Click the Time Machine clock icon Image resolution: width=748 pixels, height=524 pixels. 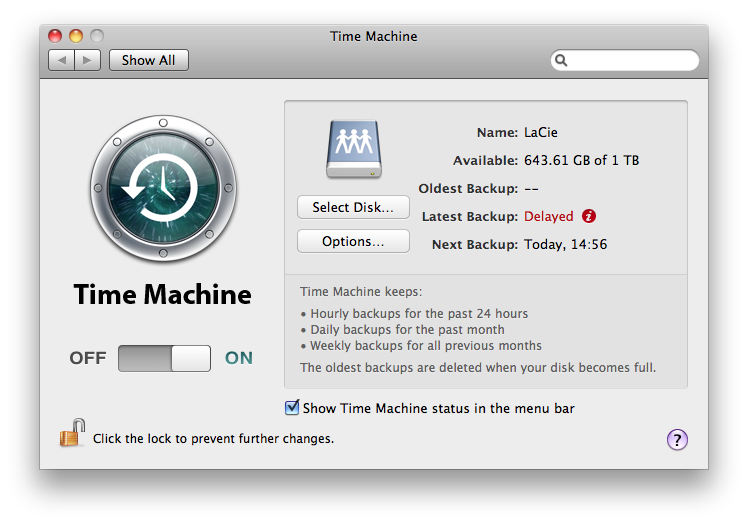coord(163,188)
